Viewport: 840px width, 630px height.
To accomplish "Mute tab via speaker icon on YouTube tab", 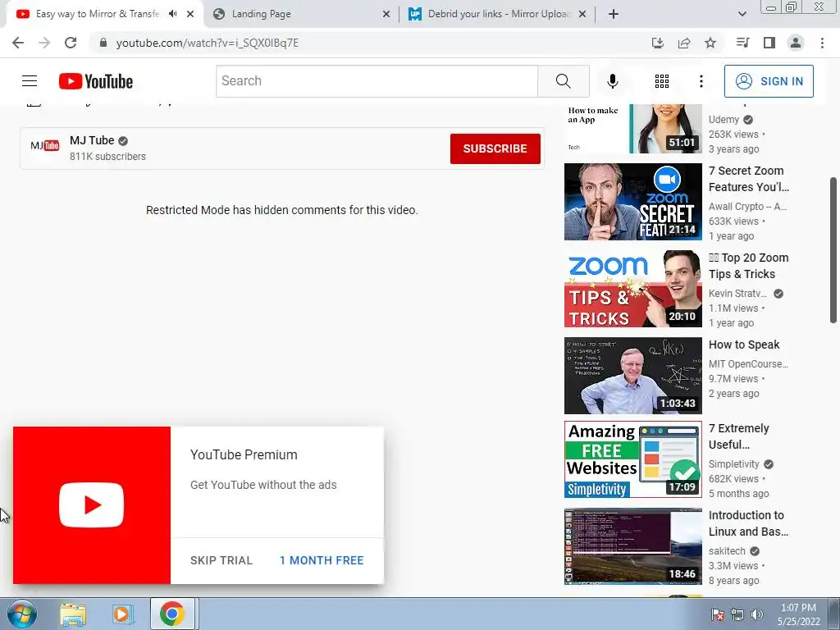I will coord(172,14).
